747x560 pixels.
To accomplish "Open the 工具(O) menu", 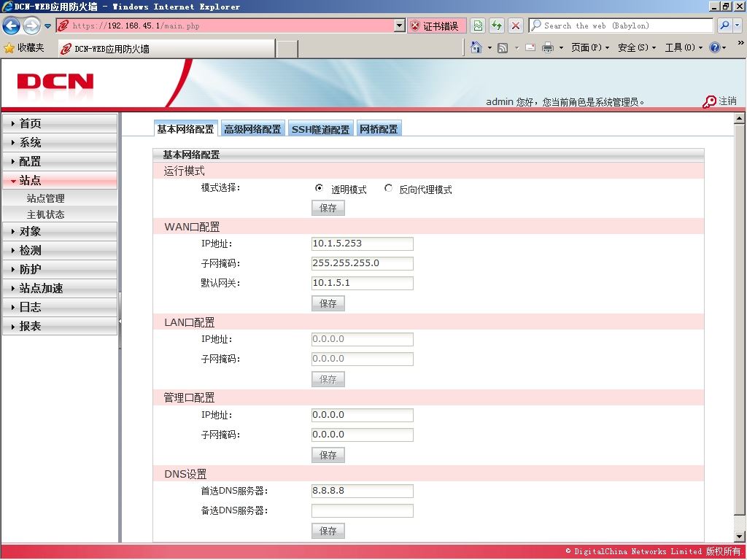I will (x=684, y=47).
